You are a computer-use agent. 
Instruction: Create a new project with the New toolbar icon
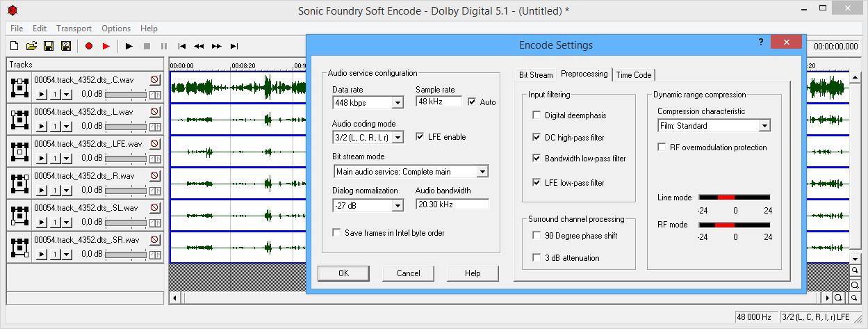(14, 46)
